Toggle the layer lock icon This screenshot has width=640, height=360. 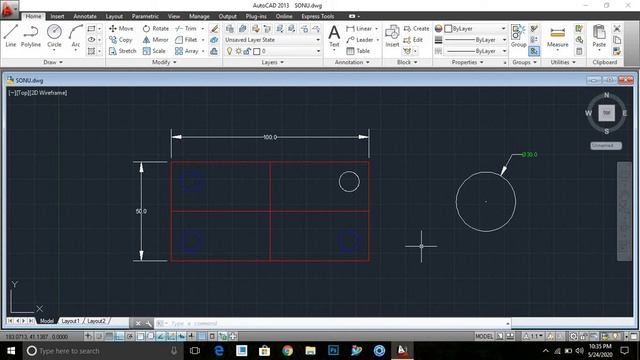[x=247, y=51]
